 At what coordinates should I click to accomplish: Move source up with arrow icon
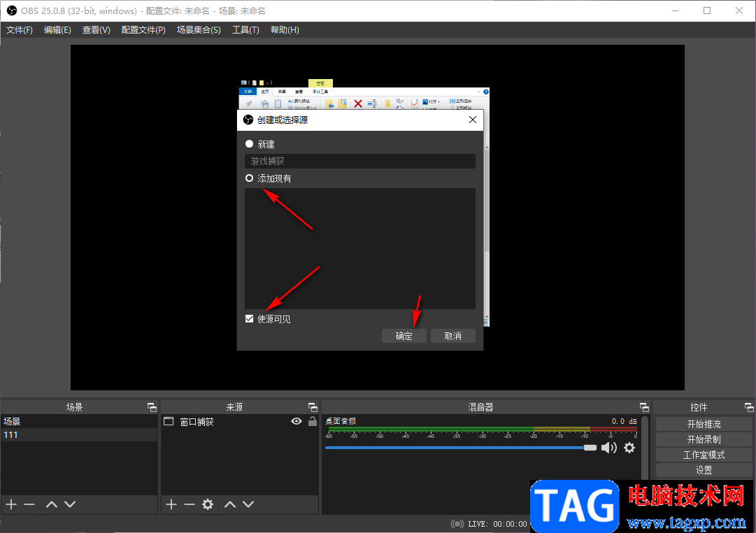point(230,504)
